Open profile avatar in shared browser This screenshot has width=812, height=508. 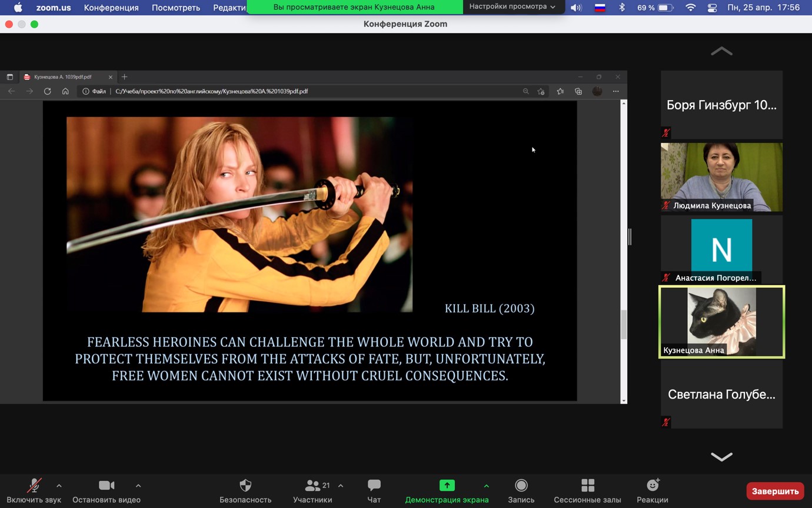point(597,91)
